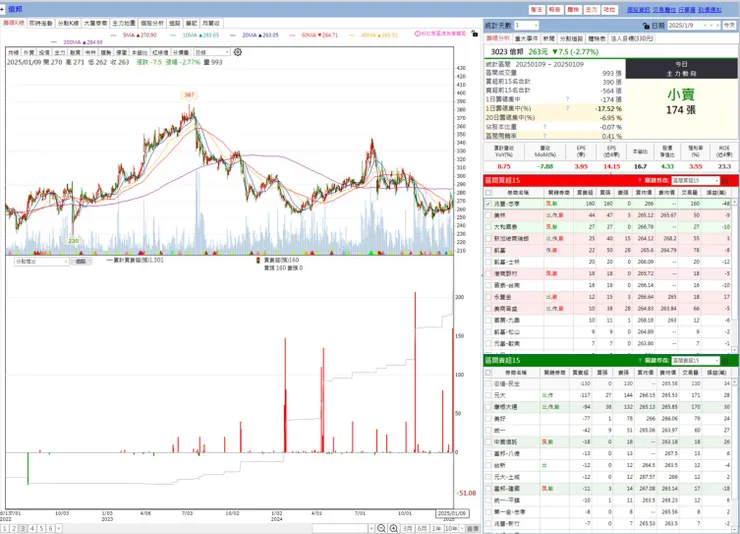Click the 5MA legend color line
This screenshot has width=740, height=534.
tap(114, 35)
